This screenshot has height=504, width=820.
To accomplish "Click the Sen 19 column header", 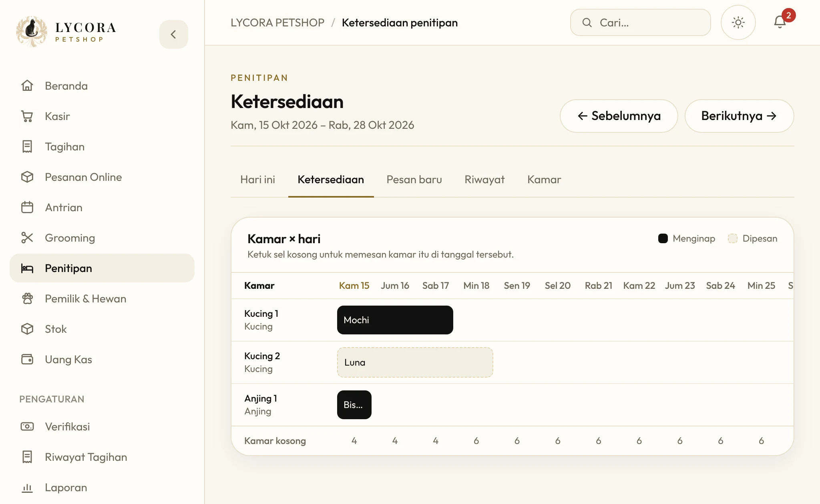I will coord(517,286).
